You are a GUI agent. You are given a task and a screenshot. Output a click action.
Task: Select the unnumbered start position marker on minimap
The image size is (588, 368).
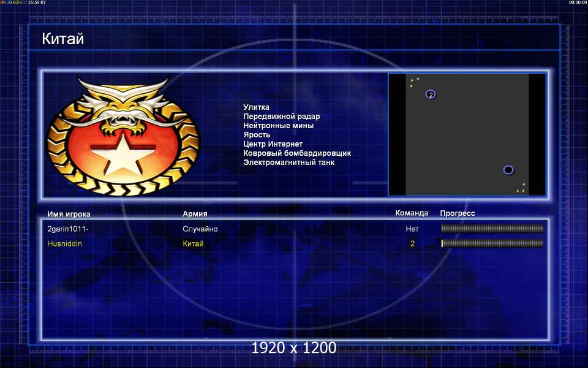click(x=508, y=170)
